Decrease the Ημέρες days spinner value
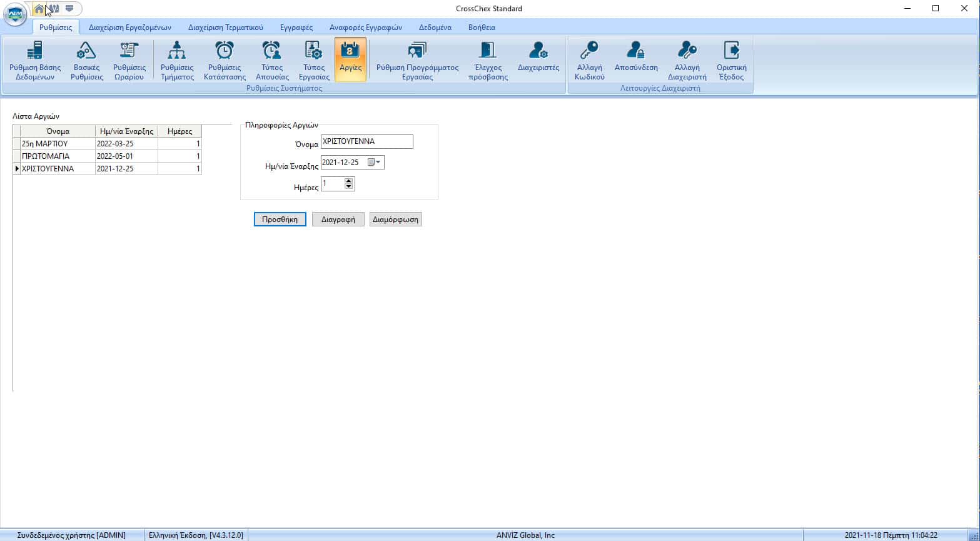Viewport: 980px width, 541px height. (x=349, y=187)
